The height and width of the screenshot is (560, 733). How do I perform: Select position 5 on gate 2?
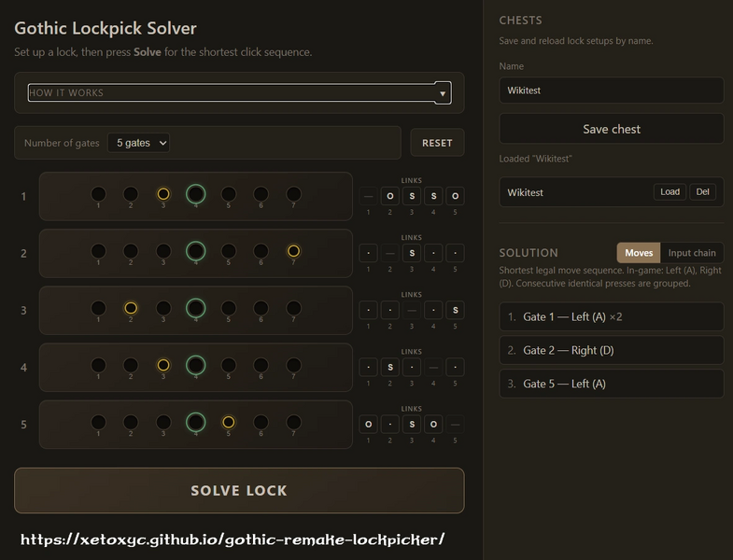[x=229, y=251]
